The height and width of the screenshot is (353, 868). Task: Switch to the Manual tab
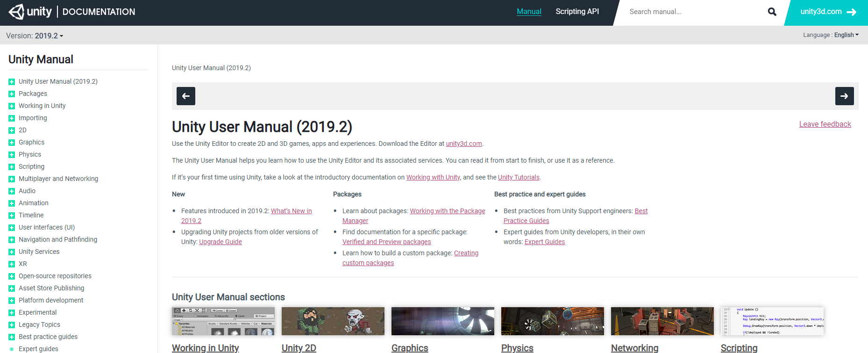click(x=529, y=11)
